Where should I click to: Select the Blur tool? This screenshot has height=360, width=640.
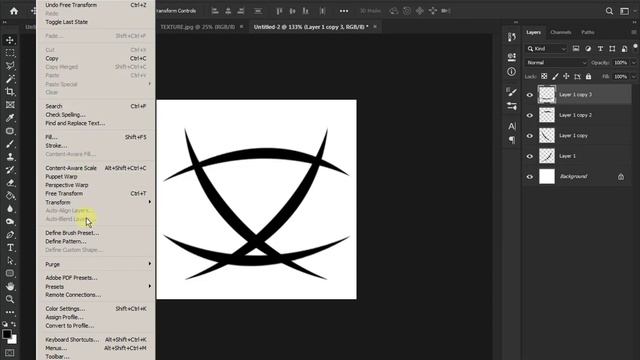tap(10, 209)
